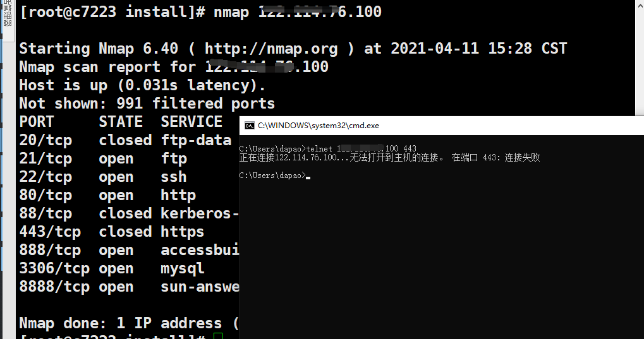Click the http://nmap.org URL text
Screen dimensions: 644x339
271,49
